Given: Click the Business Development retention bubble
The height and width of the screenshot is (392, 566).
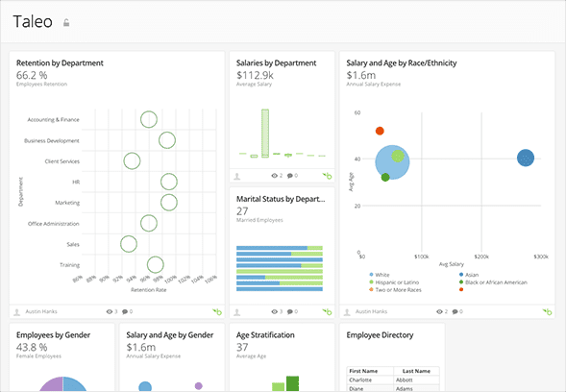Looking at the screenshot, I should click(167, 140).
